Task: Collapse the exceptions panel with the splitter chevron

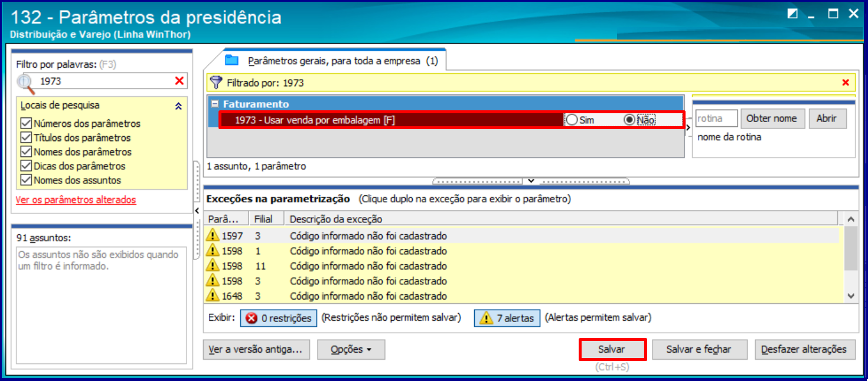Action: click(x=531, y=181)
